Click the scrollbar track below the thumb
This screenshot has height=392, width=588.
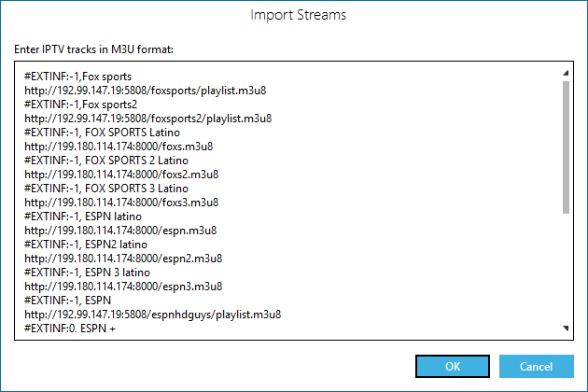[566, 268]
